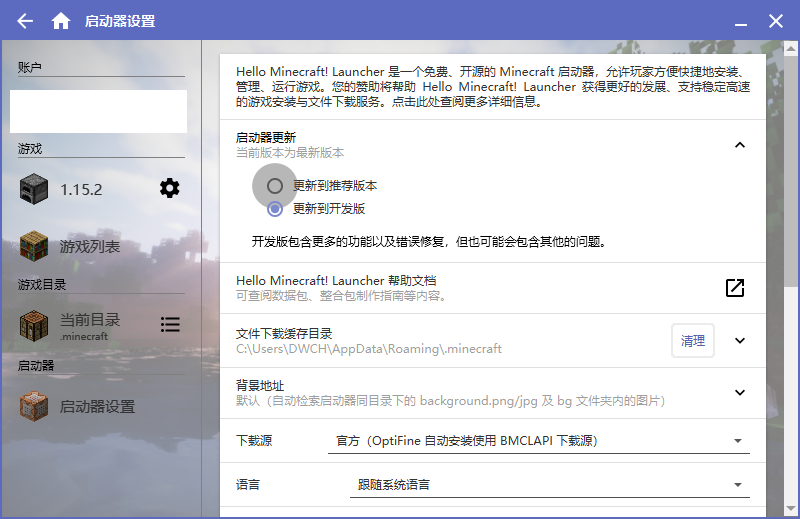Select 更新到推荐版本 radio button

274,186
